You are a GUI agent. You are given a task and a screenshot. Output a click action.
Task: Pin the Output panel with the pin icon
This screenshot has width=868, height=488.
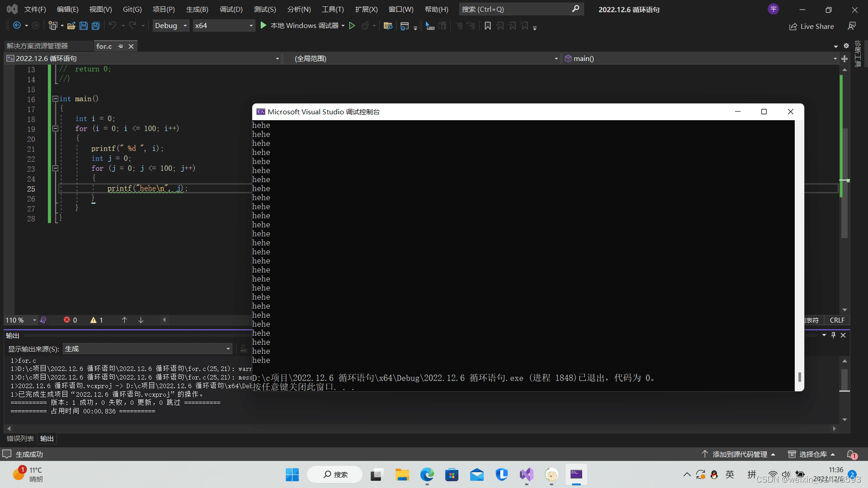[834, 335]
